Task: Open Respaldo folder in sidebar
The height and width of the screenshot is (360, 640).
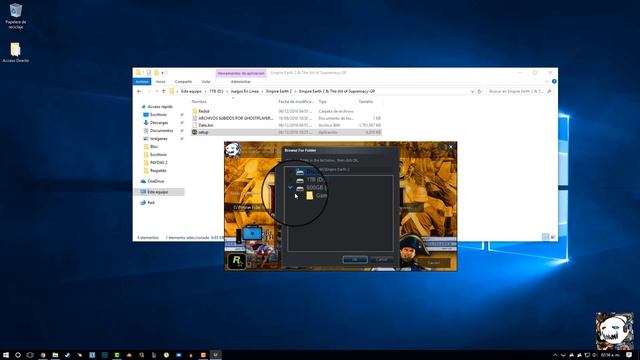Action: 158,171
